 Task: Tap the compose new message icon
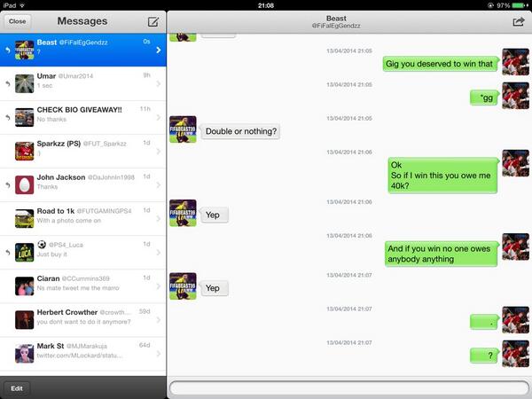tap(153, 21)
